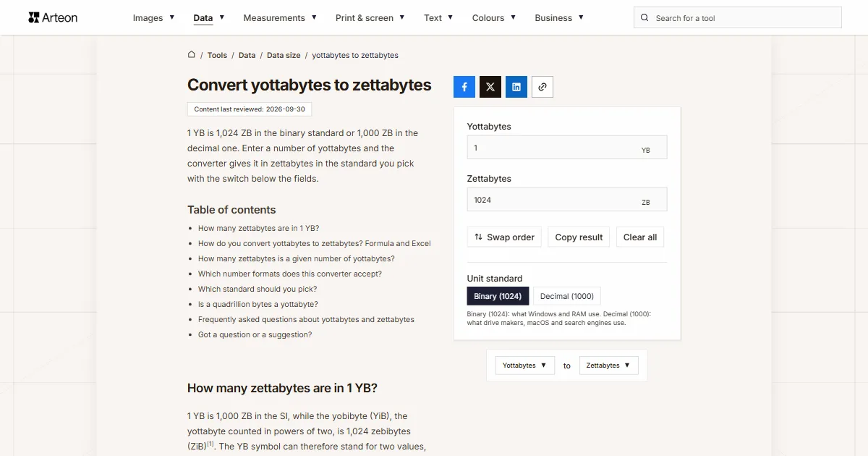Open the Text menu
Image resolution: width=868 pixels, height=456 pixels.
point(438,18)
